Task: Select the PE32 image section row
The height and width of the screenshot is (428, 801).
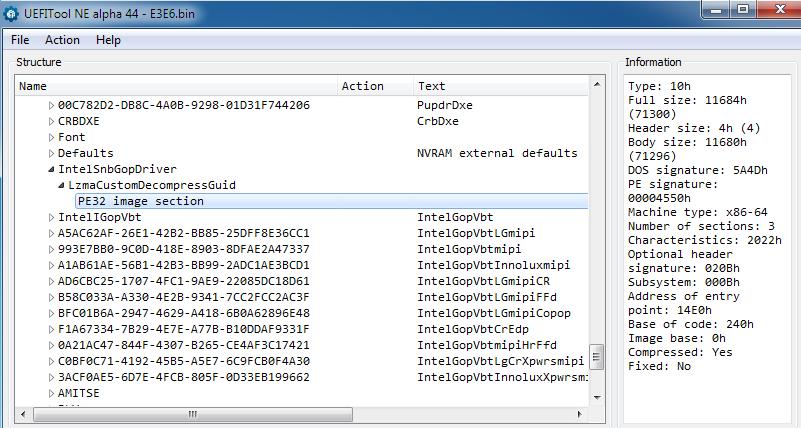Action: 331,201
